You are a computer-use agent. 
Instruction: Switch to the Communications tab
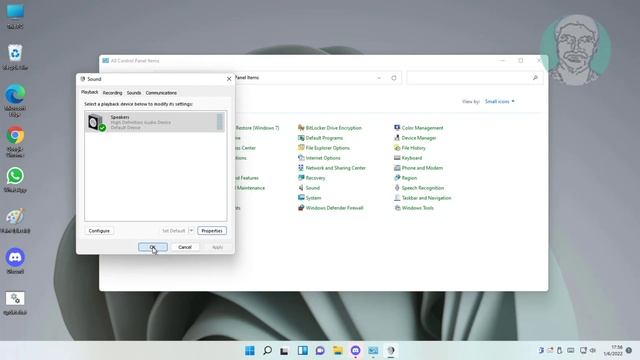click(161, 93)
